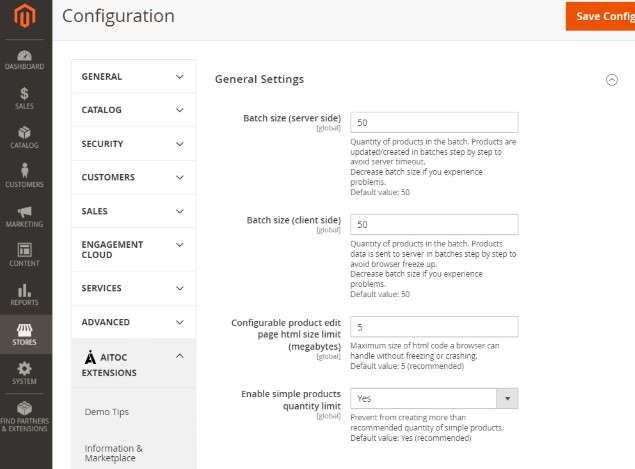Collapse the General Settings section circle arrow
Image resolution: width=635 pixels, height=469 pixels.
(x=612, y=80)
